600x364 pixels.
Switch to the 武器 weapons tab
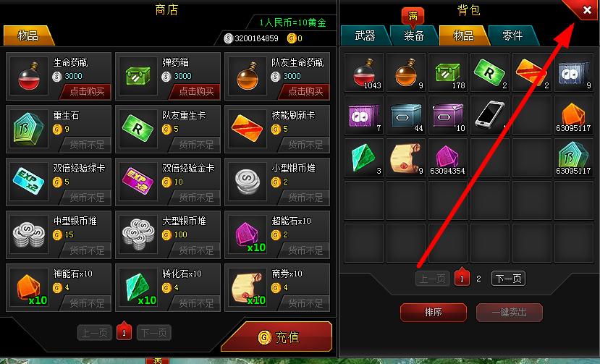(365, 36)
